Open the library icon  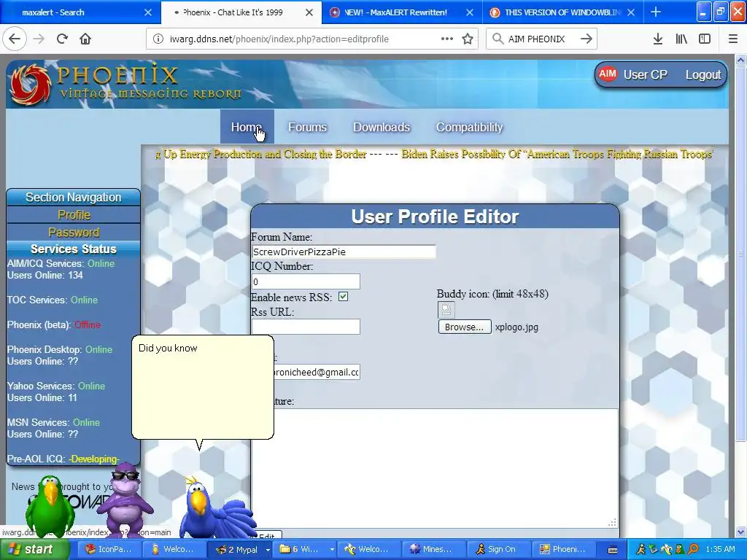click(x=681, y=39)
